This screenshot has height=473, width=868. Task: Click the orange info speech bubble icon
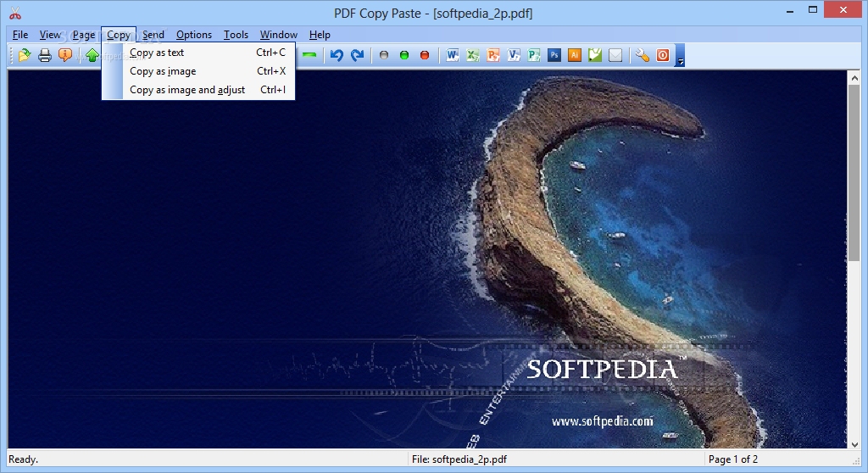tap(65, 55)
